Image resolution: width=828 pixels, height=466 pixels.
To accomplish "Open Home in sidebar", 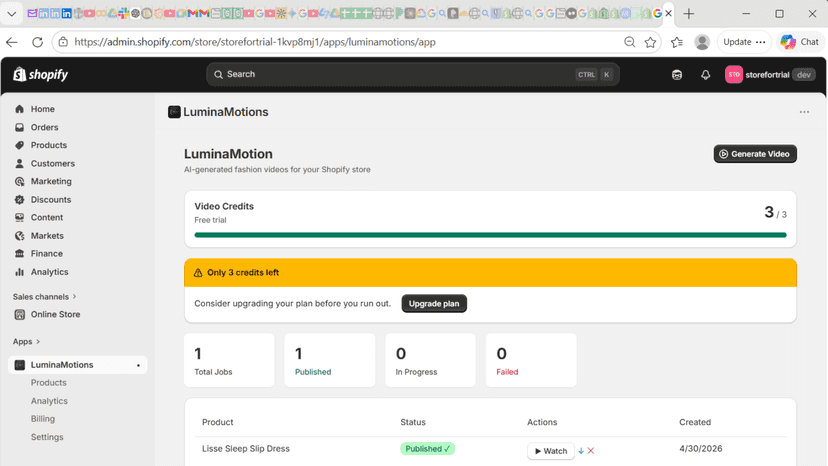I will pyautogui.click(x=42, y=109).
